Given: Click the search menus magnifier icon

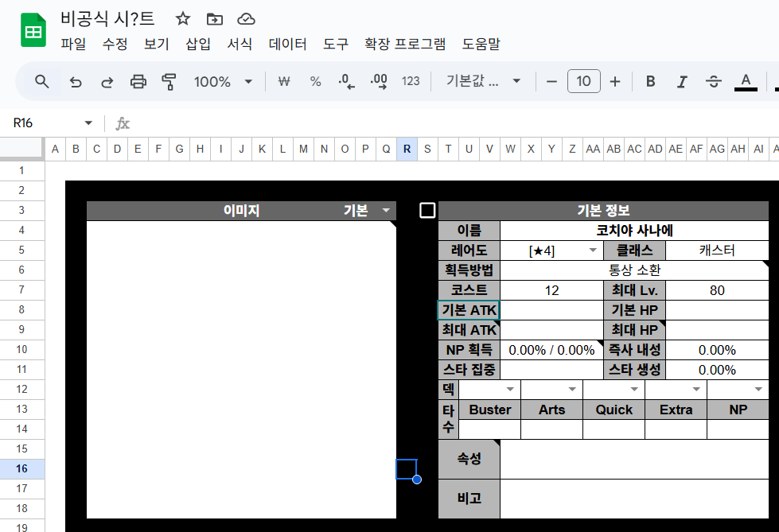Looking at the screenshot, I should 42,81.
